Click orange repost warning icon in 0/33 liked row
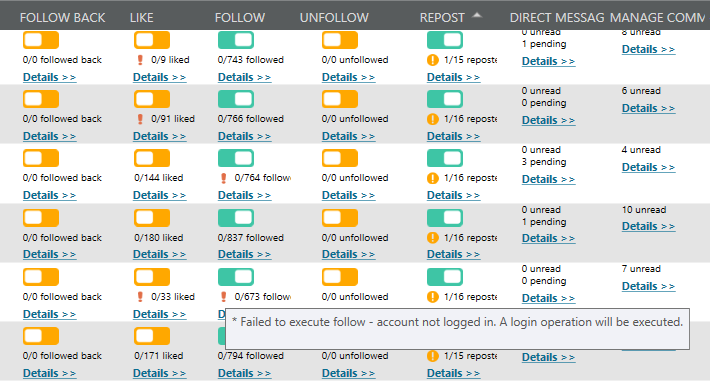 click(433, 297)
